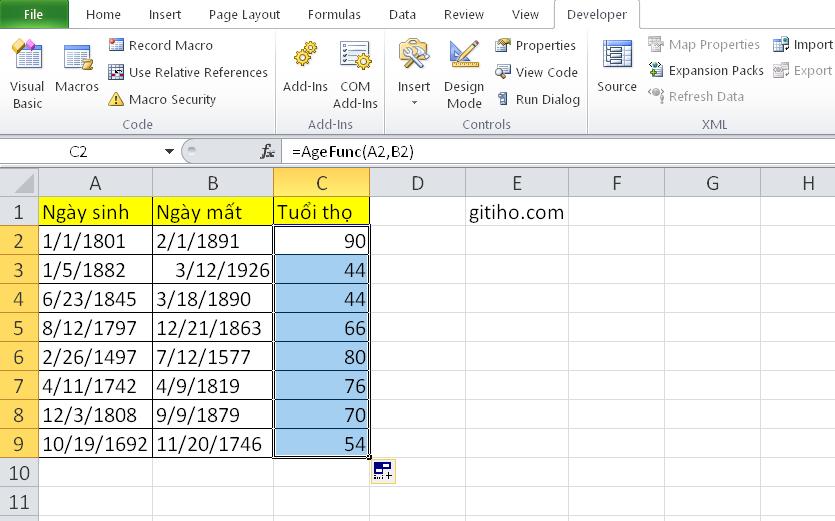Screen dimensions: 835x521
Task: Select cell showing 54
Action: (322, 444)
